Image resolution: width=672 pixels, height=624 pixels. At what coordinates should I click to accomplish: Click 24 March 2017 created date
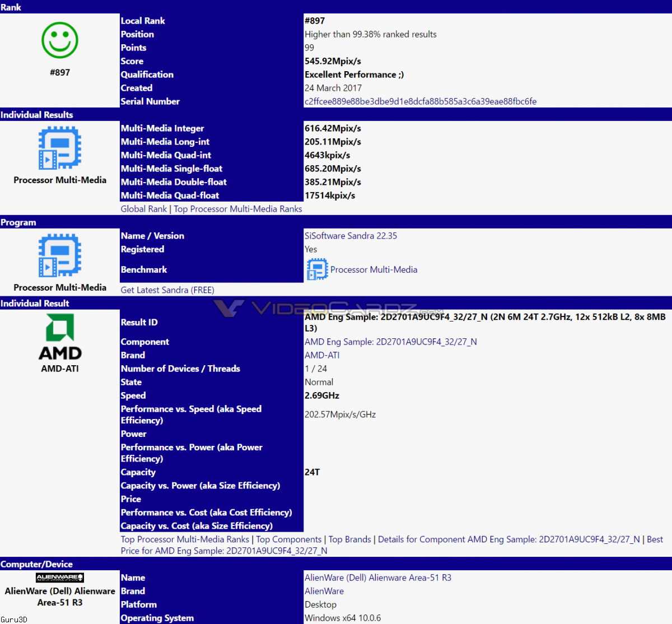pos(333,88)
